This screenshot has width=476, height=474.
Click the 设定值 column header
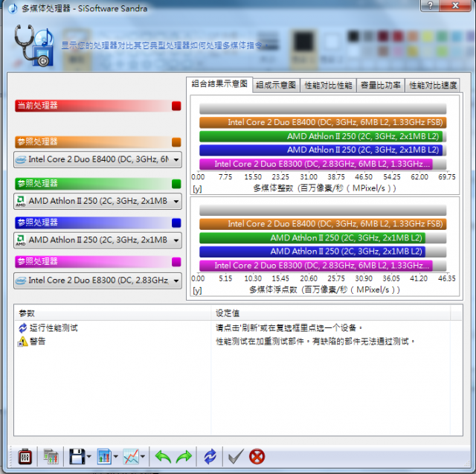point(331,313)
